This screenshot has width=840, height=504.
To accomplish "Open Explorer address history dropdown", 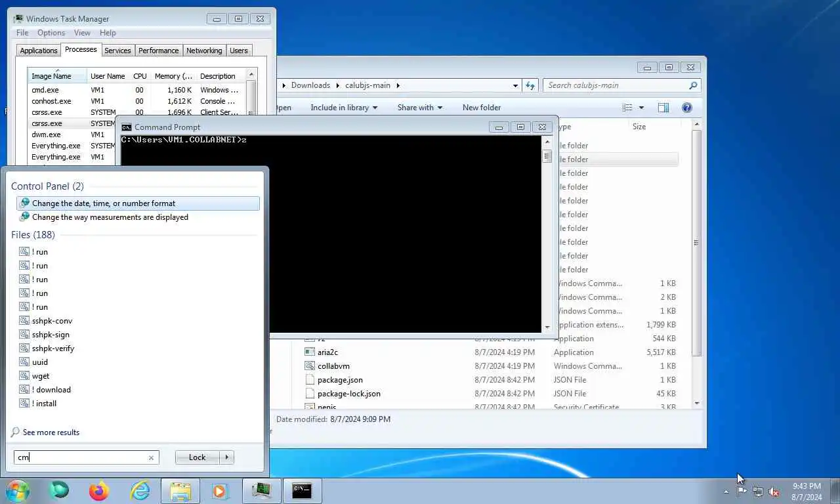I will click(515, 85).
